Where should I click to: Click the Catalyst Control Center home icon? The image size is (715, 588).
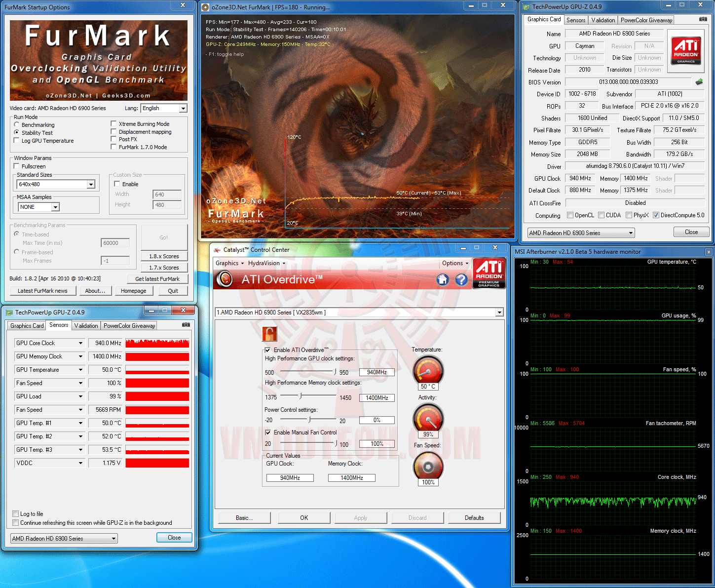tap(443, 280)
